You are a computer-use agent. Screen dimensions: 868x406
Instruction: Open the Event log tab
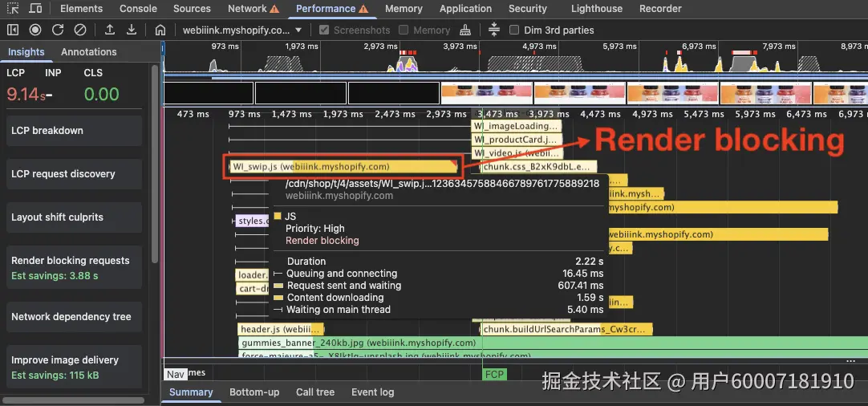point(372,392)
